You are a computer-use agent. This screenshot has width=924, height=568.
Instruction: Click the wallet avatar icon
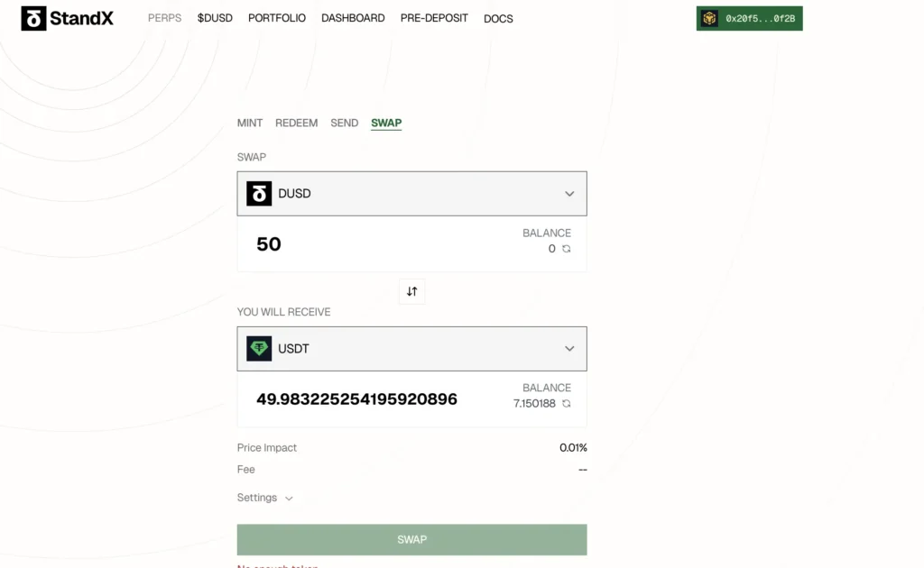click(x=710, y=18)
